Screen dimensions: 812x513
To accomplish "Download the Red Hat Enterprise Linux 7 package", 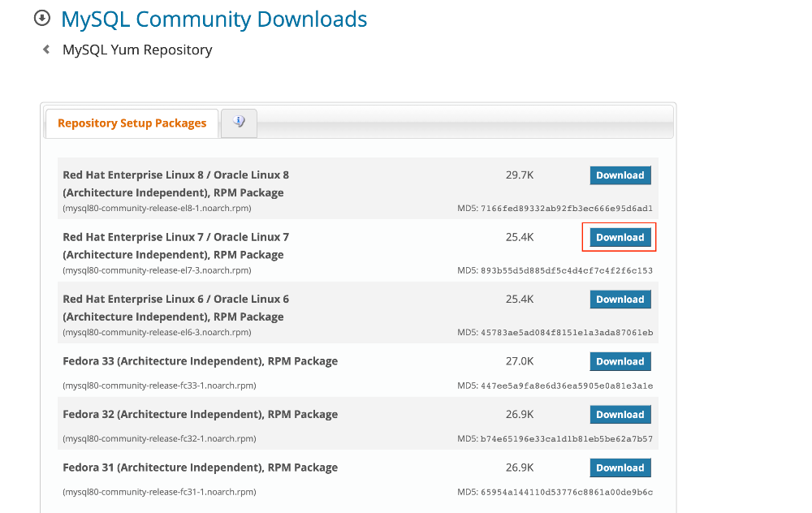I will pos(620,237).
